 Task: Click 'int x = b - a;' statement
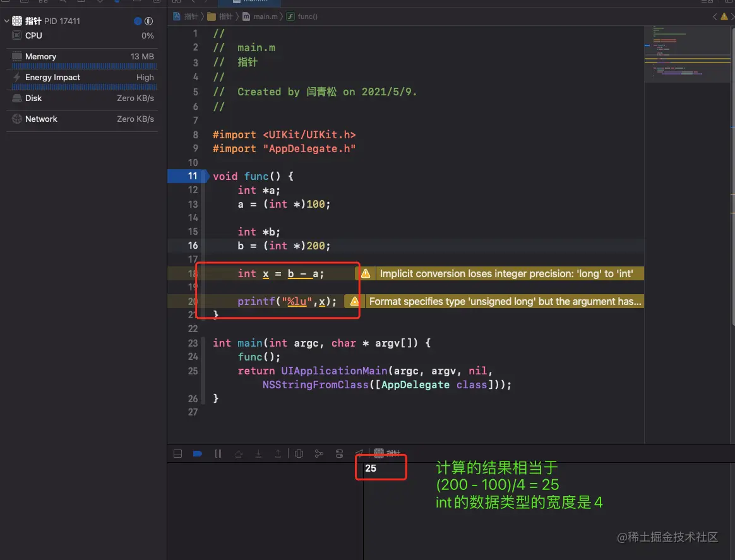[x=280, y=273]
